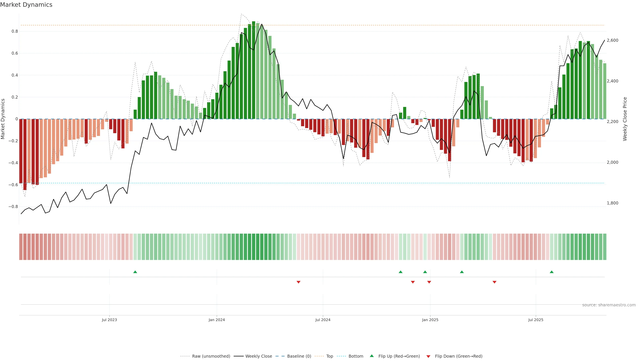Viewport: 644px width, 362px height.
Task: Click the orange dashed Top line swatch in legend
Action: point(319,356)
